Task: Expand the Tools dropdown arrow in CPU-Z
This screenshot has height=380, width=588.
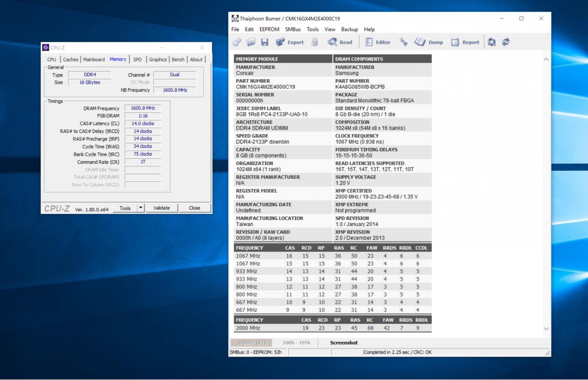Action: pos(141,208)
